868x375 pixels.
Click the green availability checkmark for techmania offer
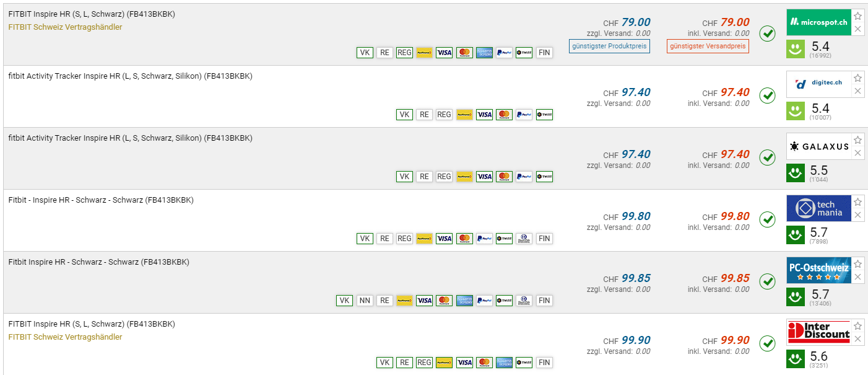[767, 219]
